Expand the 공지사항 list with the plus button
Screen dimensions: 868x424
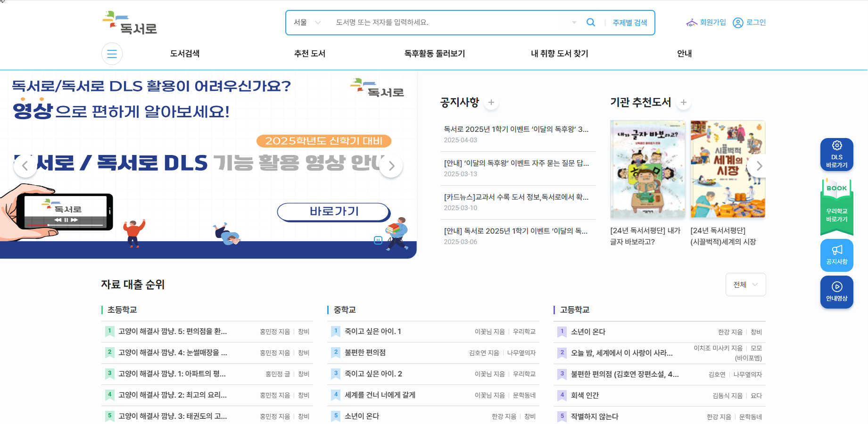(491, 102)
